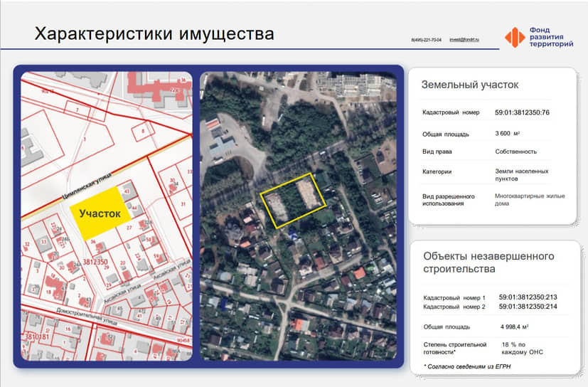Click the Собственность right type value
This screenshot has height=387, width=588.
(x=515, y=152)
